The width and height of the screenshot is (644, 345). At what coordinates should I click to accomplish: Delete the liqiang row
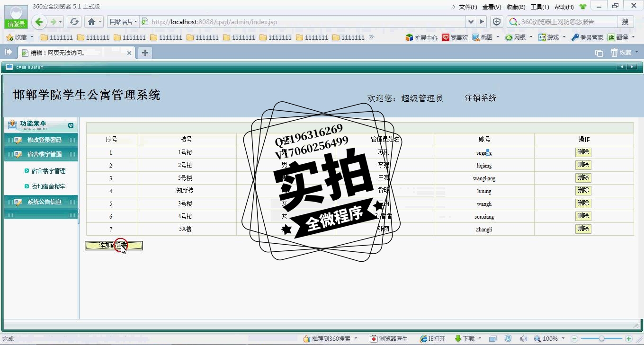click(583, 165)
